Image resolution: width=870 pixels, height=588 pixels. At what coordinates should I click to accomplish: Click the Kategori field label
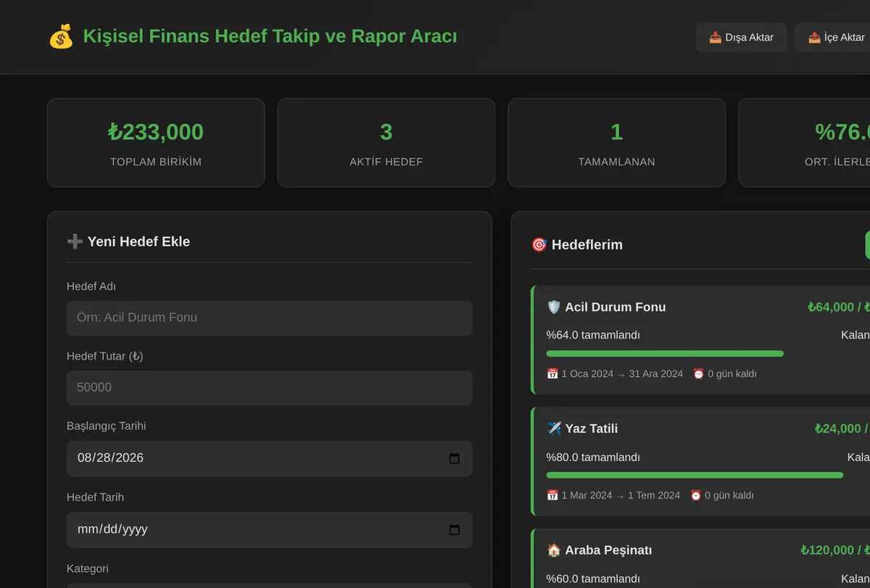click(88, 568)
